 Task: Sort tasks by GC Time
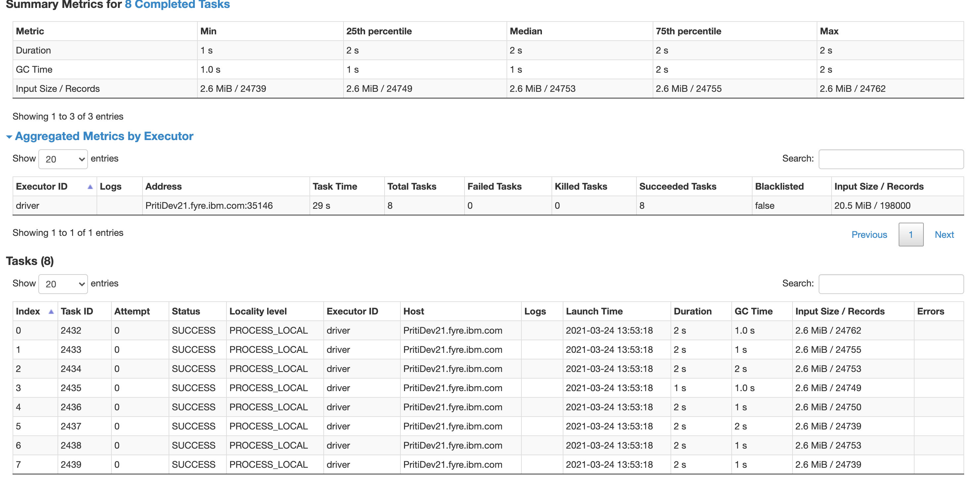[x=753, y=311]
